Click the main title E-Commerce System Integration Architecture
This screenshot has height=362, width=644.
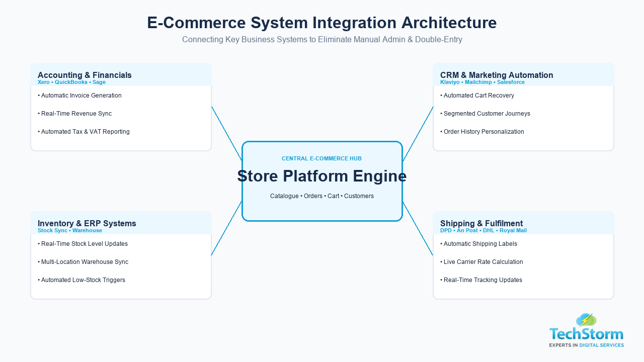[322, 23]
